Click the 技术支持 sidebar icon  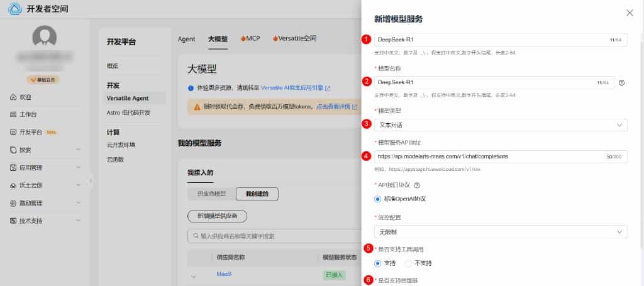[x=13, y=221]
